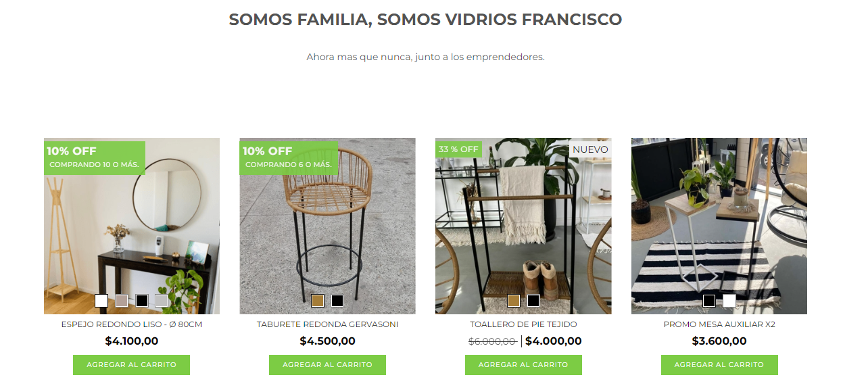Add Espejo Redondo Liso to cart
868x392 pixels.
point(131,365)
